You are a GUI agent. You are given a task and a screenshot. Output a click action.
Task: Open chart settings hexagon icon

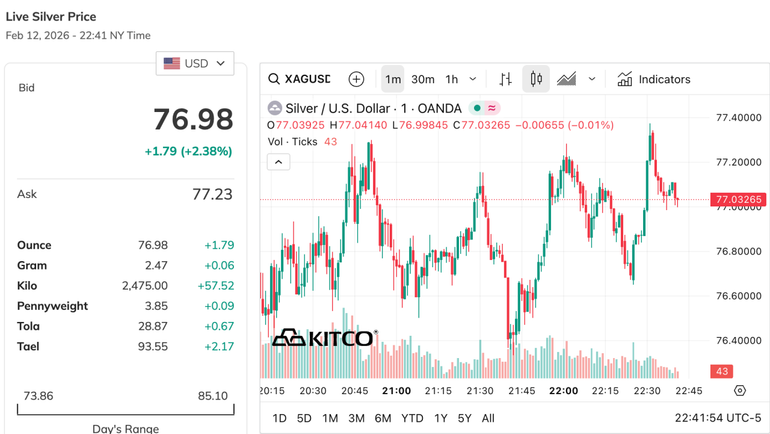pos(740,391)
